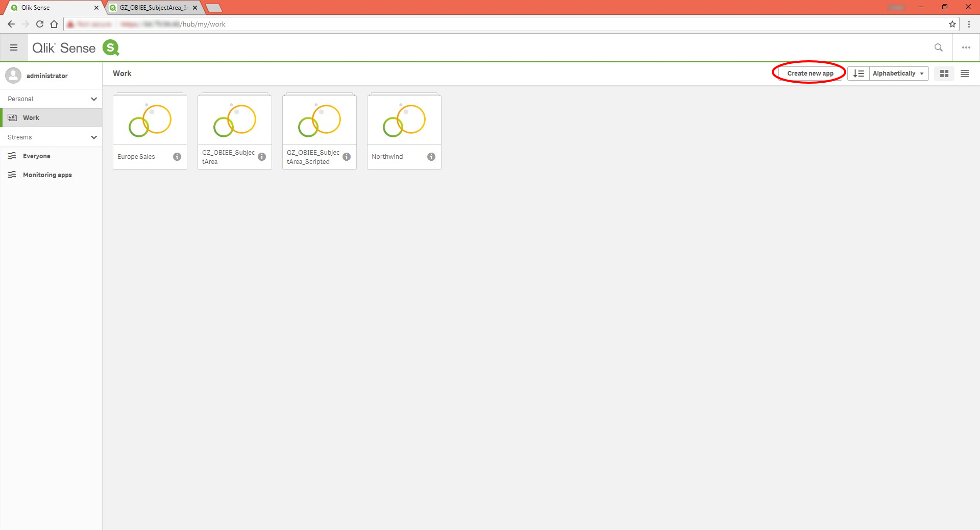Show info for Europe Sales app
Image resolution: width=980 pixels, height=530 pixels.
pos(177,157)
